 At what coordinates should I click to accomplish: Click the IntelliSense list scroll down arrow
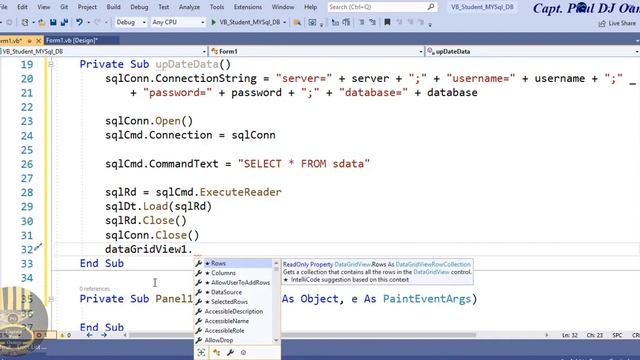276,340
